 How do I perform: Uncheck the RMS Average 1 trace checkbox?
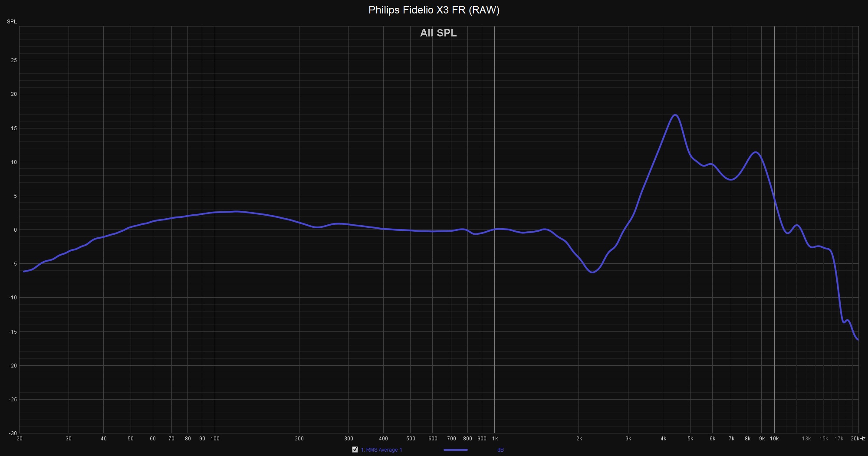(x=355, y=449)
